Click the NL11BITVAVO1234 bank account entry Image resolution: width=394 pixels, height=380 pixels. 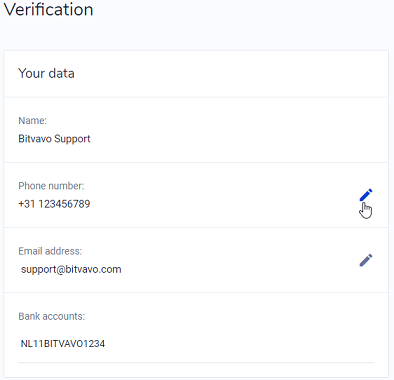pyautogui.click(x=63, y=344)
